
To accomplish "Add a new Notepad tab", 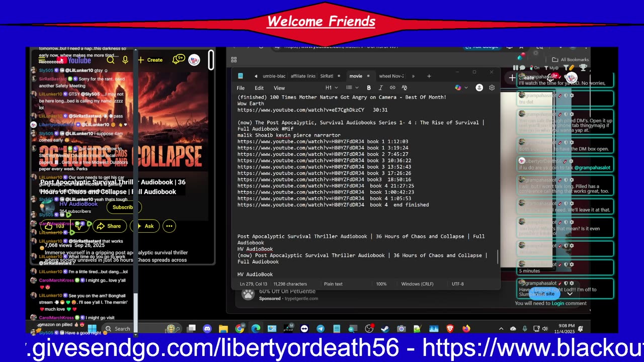I will pos(429,76).
